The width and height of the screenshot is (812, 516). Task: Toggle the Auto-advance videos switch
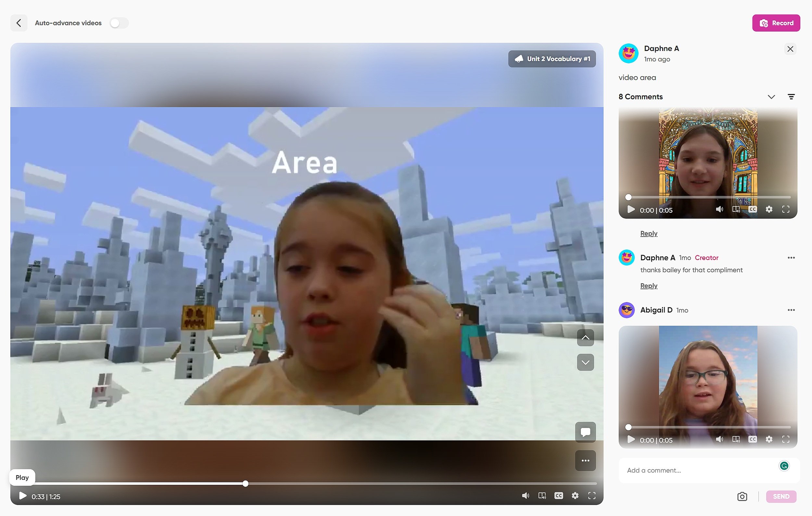(118, 22)
